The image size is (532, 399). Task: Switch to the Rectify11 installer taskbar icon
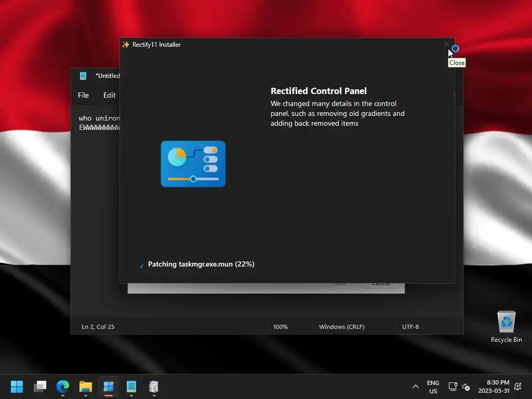(x=109, y=387)
